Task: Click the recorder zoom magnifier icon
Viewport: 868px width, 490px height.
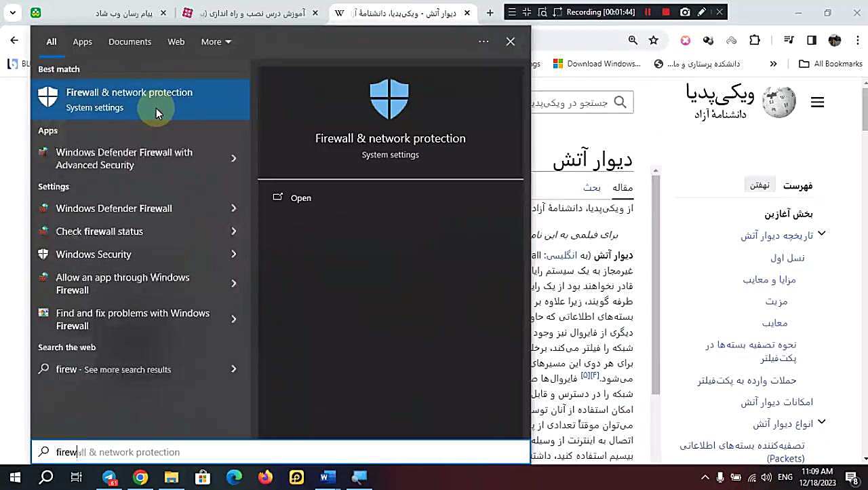Action: pos(542,12)
